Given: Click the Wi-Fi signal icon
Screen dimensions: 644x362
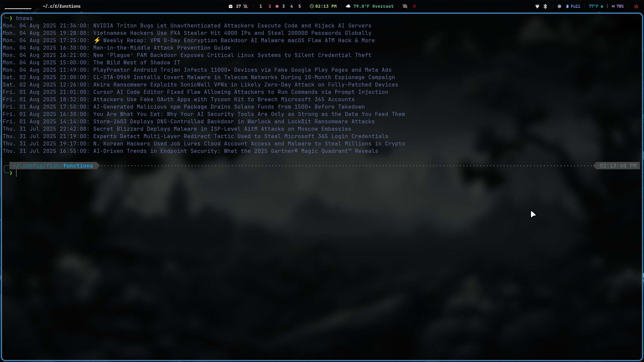Looking at the screenshot, I should 537,6.
